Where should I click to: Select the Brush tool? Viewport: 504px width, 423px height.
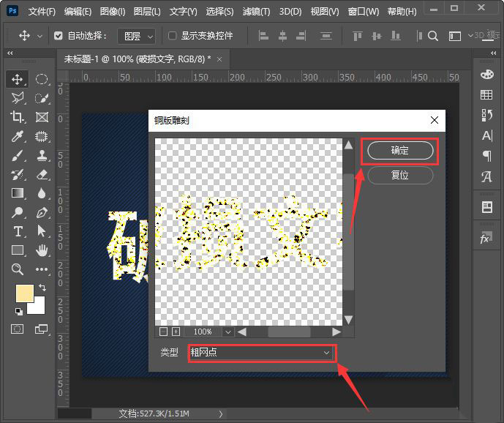point(17,156)
